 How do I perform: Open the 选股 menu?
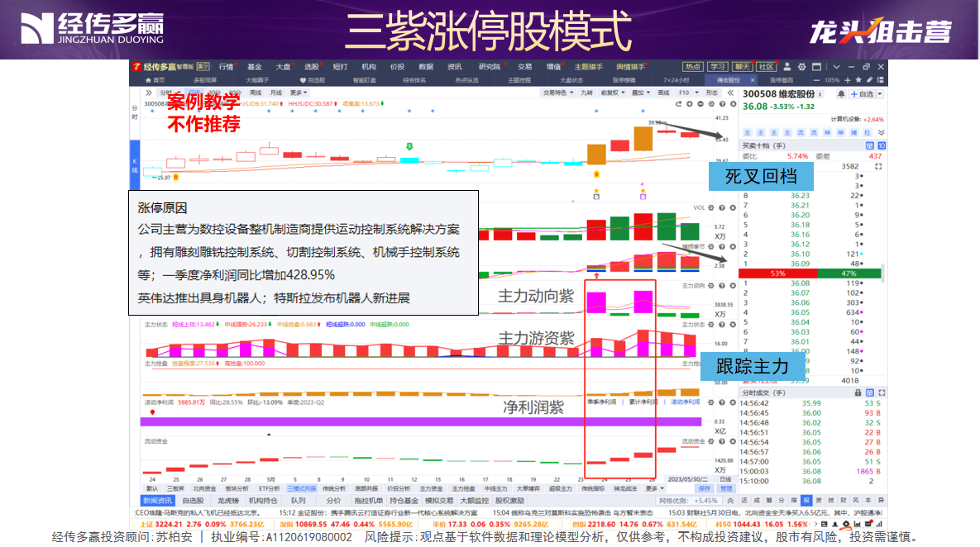click(311, 67)
